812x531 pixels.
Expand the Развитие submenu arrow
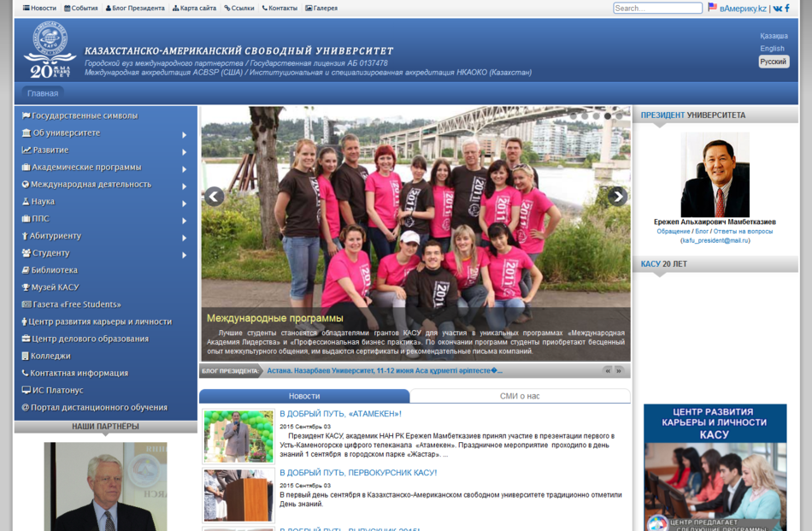click(185, 152)
